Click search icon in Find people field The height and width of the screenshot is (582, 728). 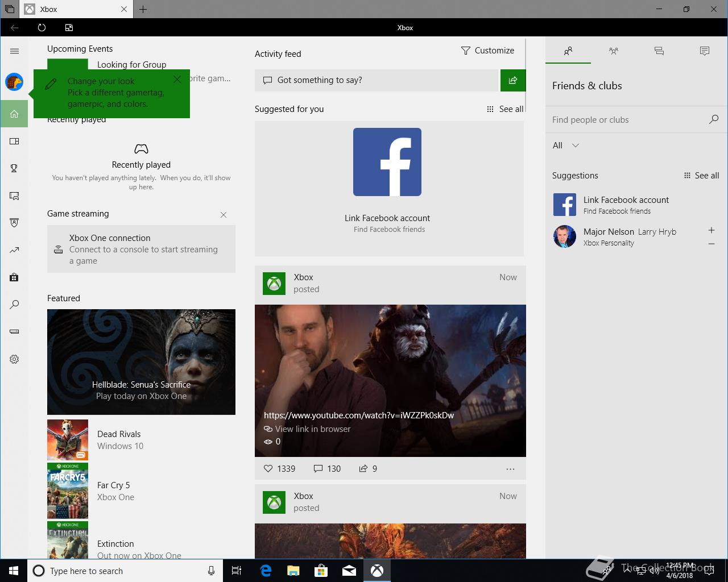(x=714, y=119)
